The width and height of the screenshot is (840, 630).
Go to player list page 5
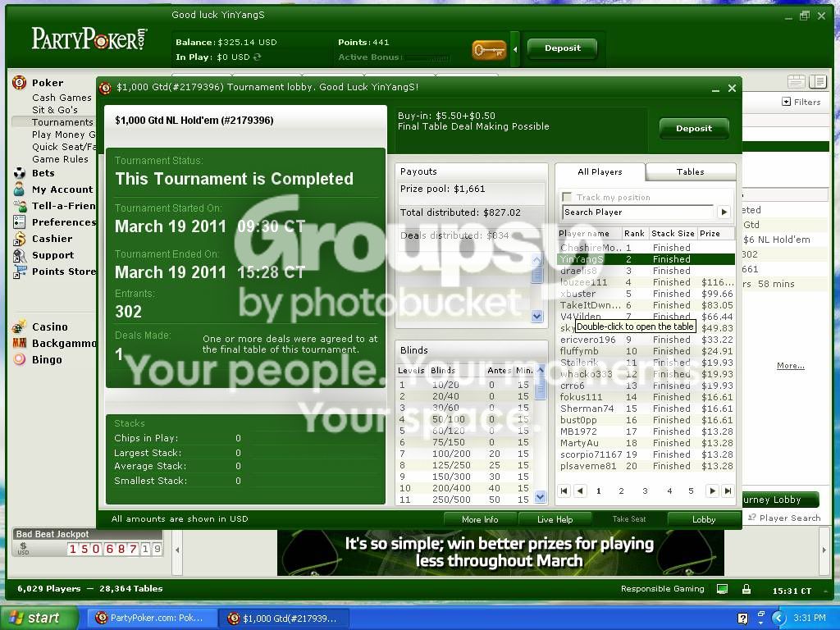pos(691,491)
